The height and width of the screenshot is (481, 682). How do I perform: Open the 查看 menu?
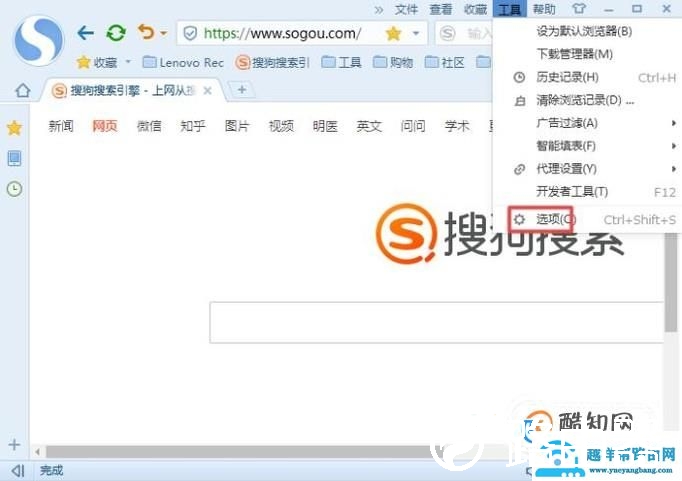441,9
